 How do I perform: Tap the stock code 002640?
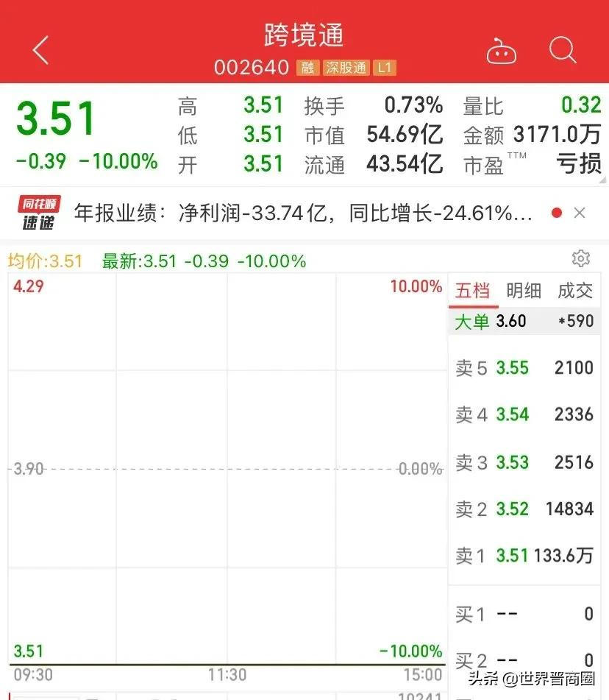coord(252,68)
